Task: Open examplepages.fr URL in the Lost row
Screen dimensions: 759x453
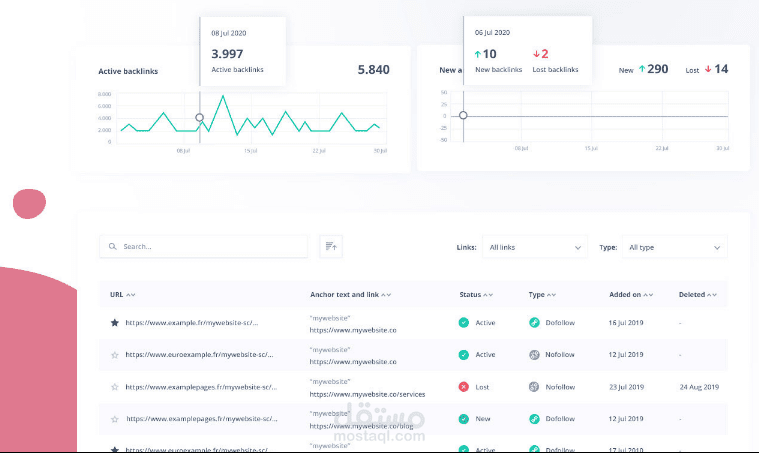Action: 201,387
